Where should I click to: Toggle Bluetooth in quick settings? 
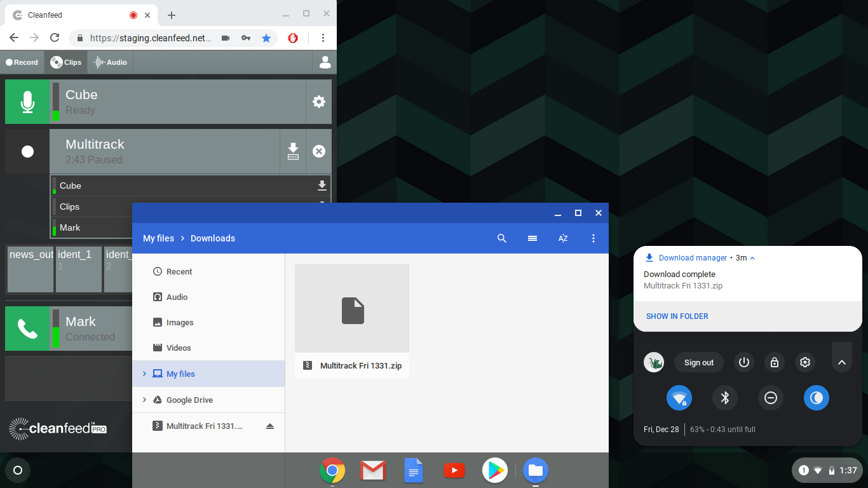pos(725,398)
